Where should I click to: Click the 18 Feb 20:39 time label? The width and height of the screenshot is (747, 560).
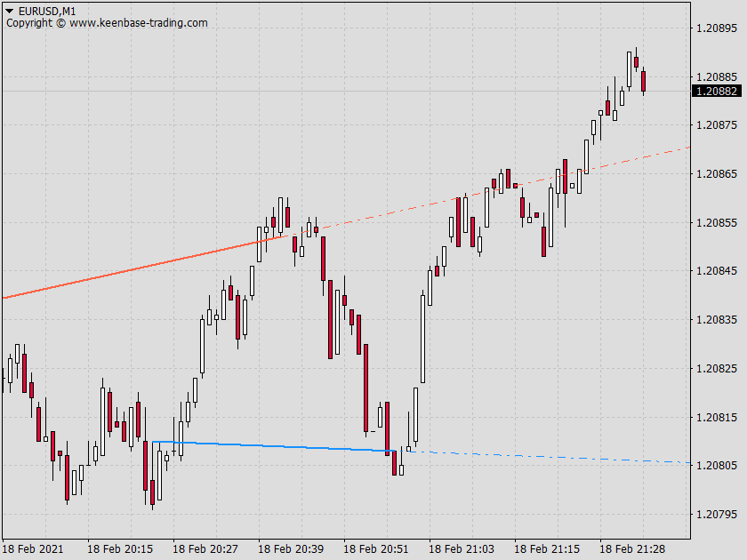pyautogui.click(x=291, y=549)
